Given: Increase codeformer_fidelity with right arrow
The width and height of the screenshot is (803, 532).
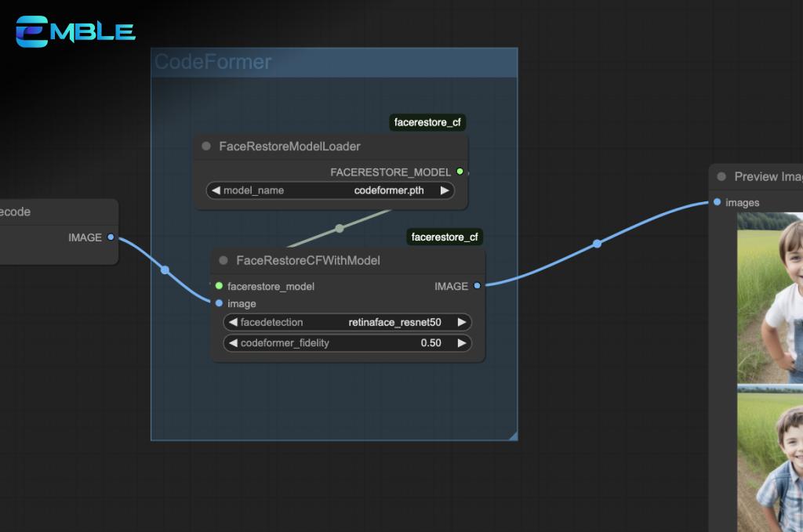Looking at the screenshot, I should click(x=462, y=342).
